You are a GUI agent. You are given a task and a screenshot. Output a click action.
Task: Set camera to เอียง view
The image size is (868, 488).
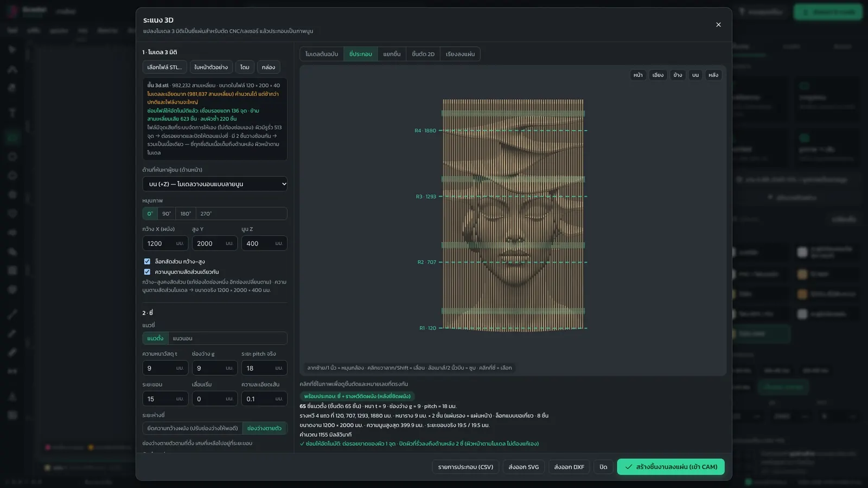point(658,75)
